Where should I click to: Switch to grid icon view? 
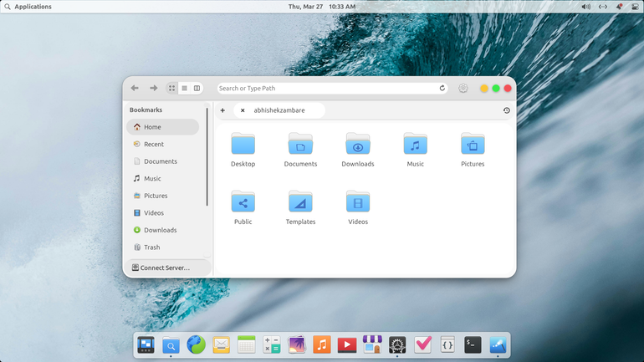point(171,89)
